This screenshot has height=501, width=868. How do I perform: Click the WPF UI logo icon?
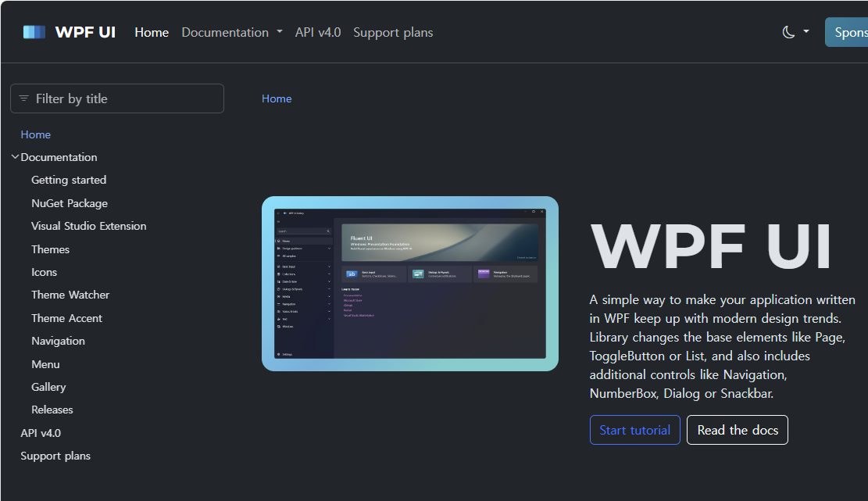(34, 32)
